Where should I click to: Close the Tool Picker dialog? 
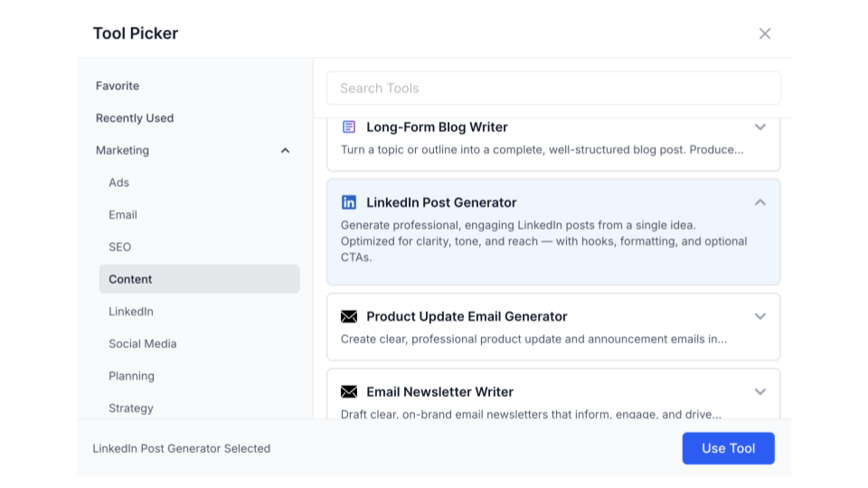(x=765, y=33)
